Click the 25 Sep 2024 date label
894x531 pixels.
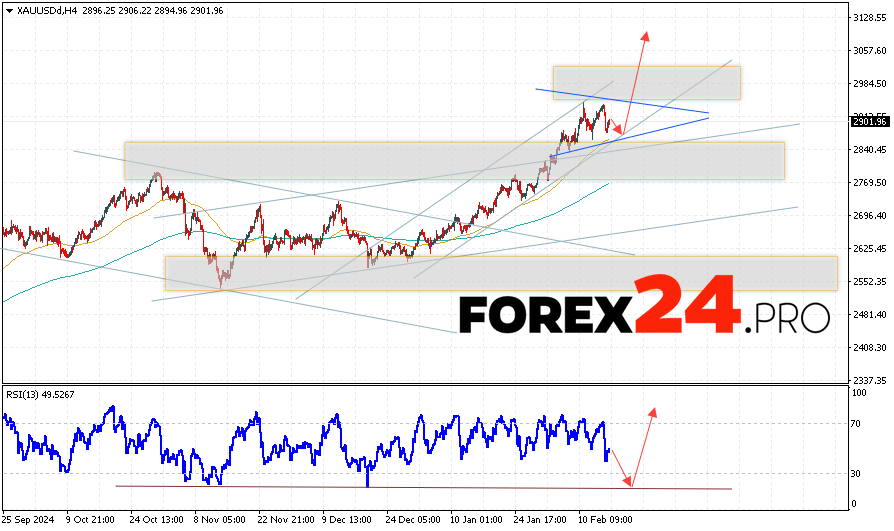[27, 521]
